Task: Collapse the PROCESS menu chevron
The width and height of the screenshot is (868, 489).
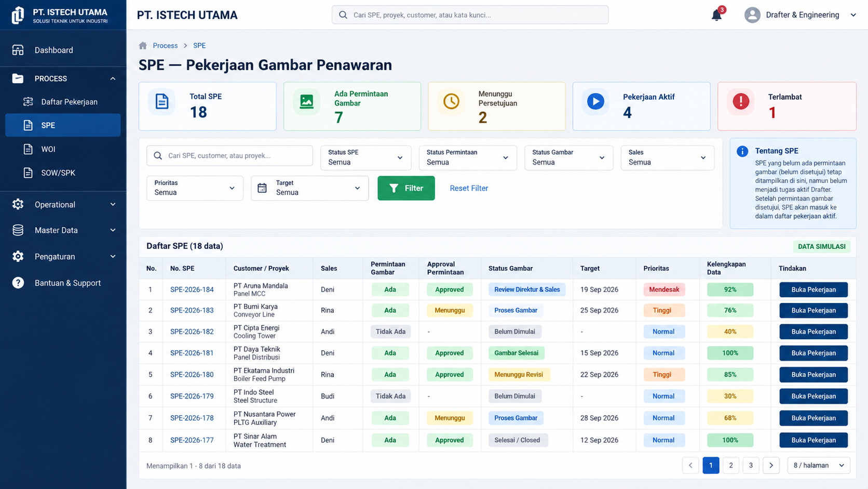Action: (113, 78)
